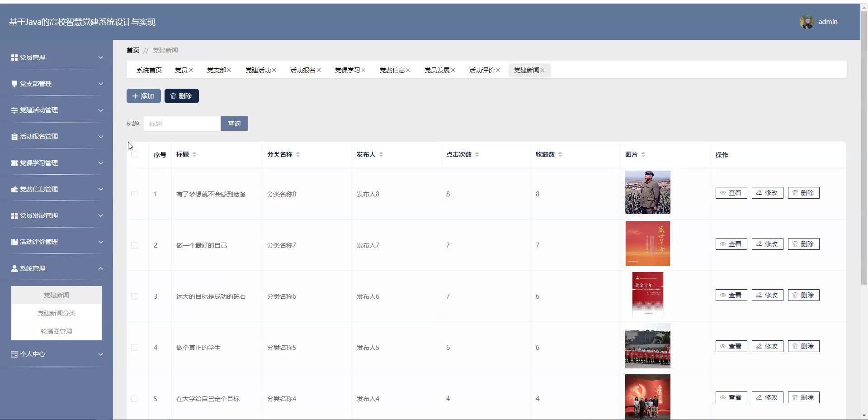Check the checkbox for row 1
Screen dimensions: 868x420
[134, 194]
